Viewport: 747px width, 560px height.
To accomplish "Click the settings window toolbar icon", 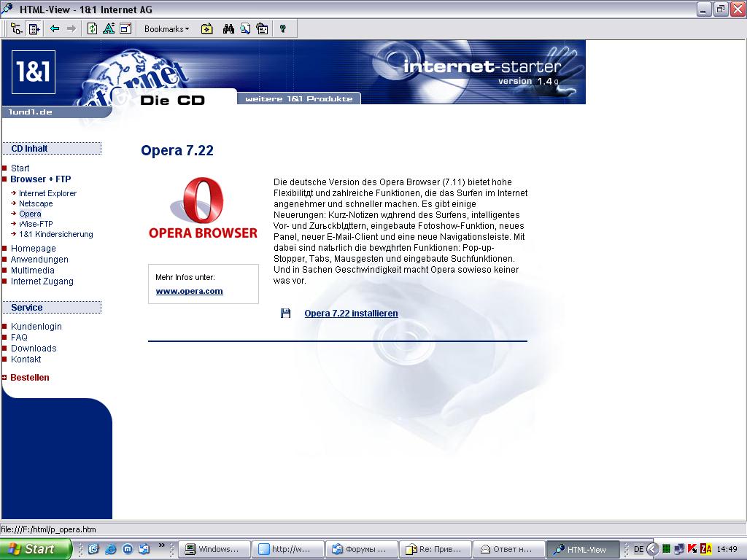I will coord(262,29).
